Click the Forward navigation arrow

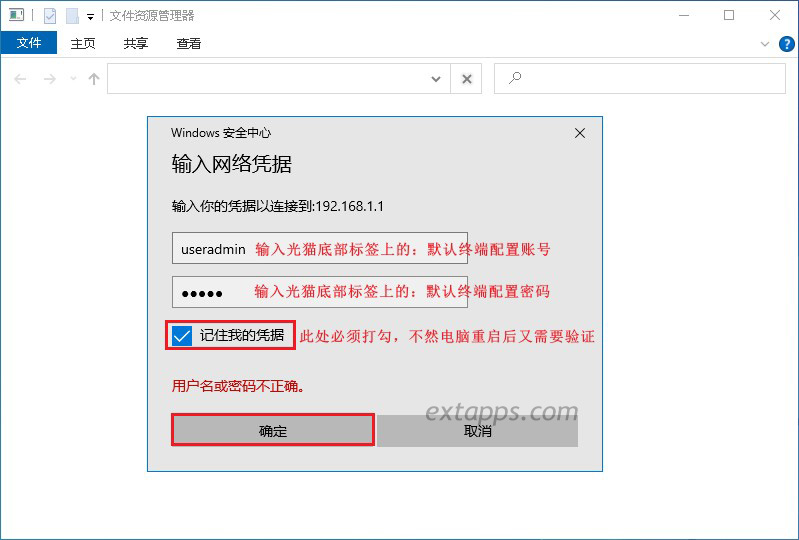click(x=50, y=79)
